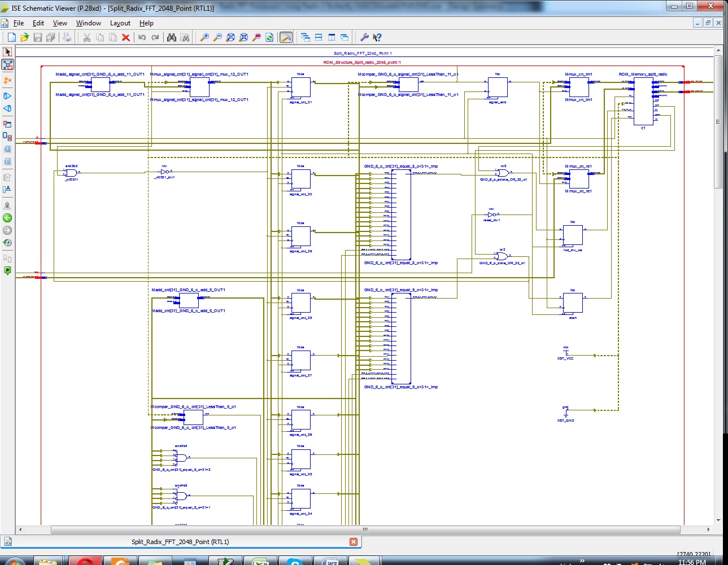The image size is (728, 565).
Task: Click the Save All icon
Action: pos(51,37)
